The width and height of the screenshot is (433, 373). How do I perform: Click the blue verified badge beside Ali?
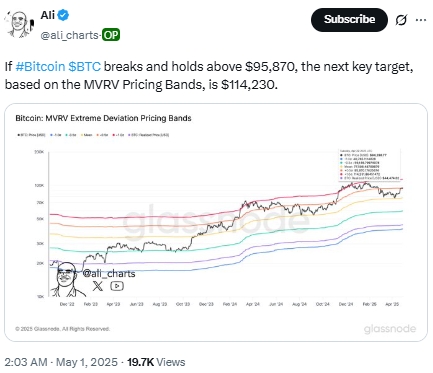tap(63, 15)
